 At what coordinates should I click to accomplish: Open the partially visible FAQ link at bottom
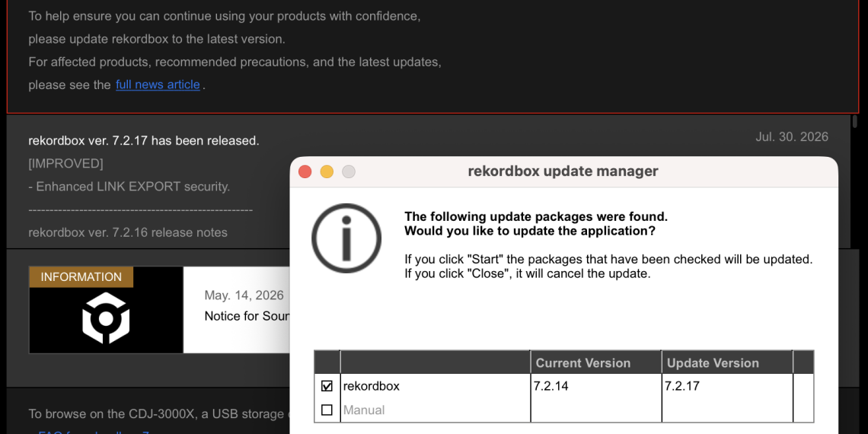pos(94,433)
